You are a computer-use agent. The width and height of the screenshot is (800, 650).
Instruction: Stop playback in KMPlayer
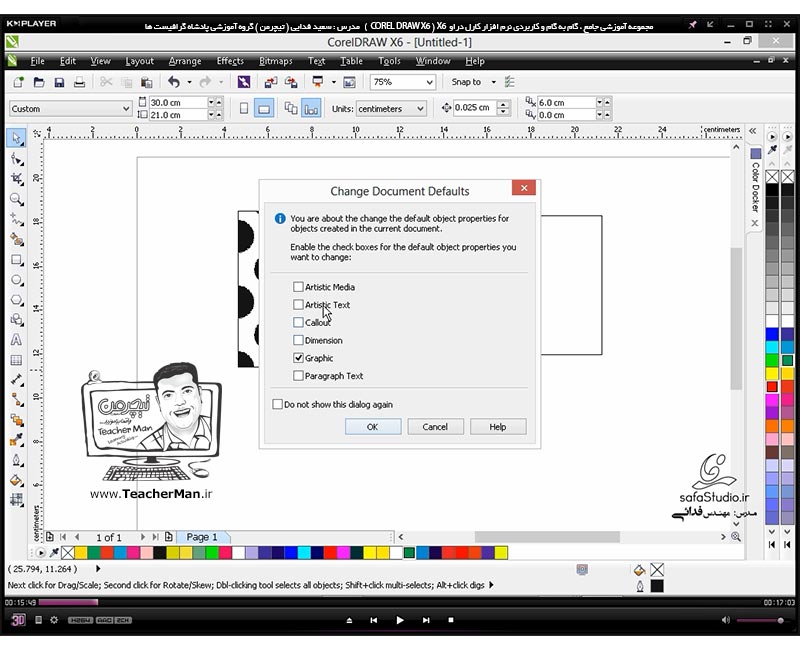click(x=451, y=620)
